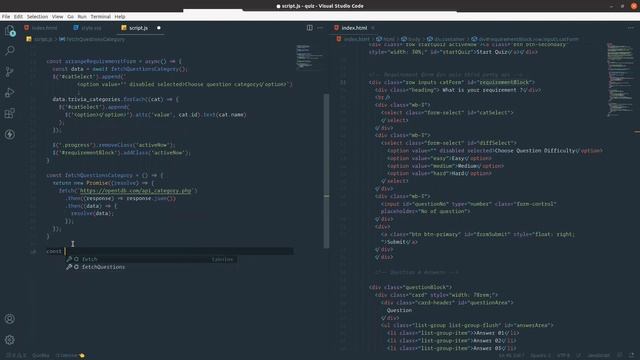This screenshot has height=360, width=640.
Task: Click the option value='hard' line
Action: pyautogui.click(x=439, y=173)
